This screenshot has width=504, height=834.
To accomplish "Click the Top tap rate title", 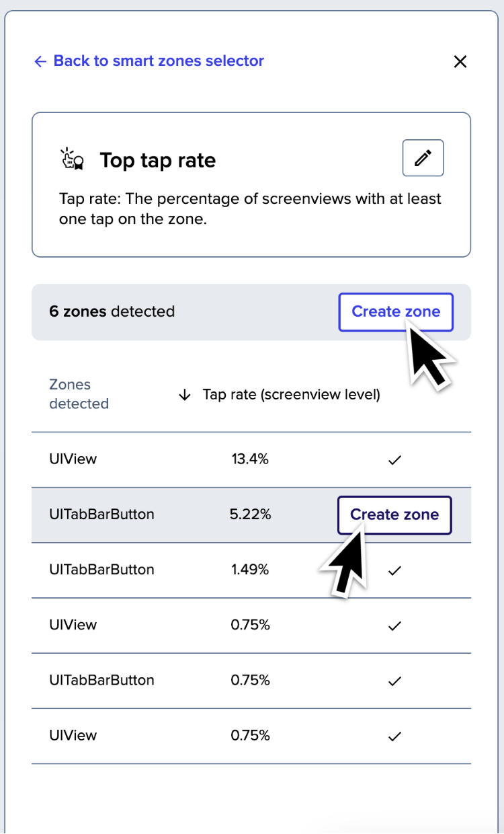I will point(158,161).
